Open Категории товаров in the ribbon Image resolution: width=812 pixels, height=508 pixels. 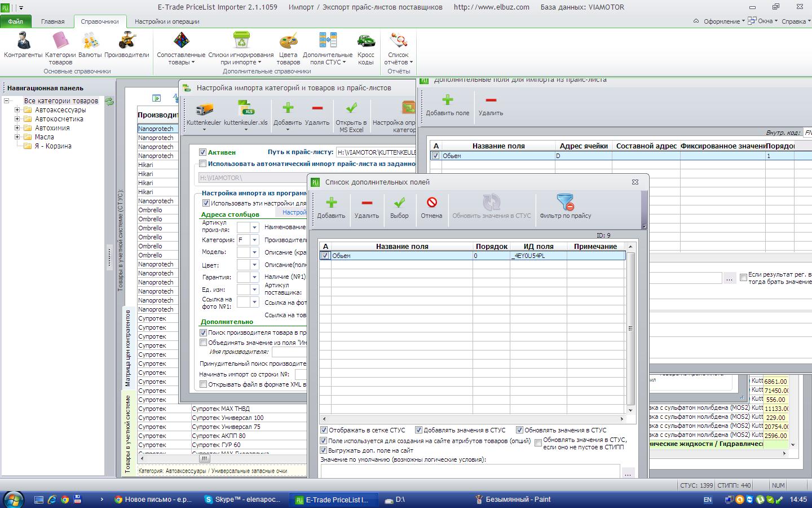click(60, 47)
